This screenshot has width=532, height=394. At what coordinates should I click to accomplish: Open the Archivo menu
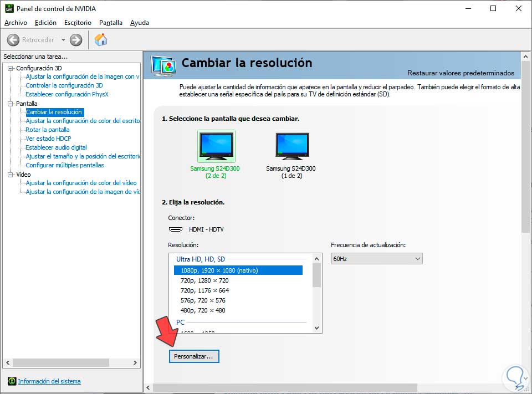coord(16,23)
